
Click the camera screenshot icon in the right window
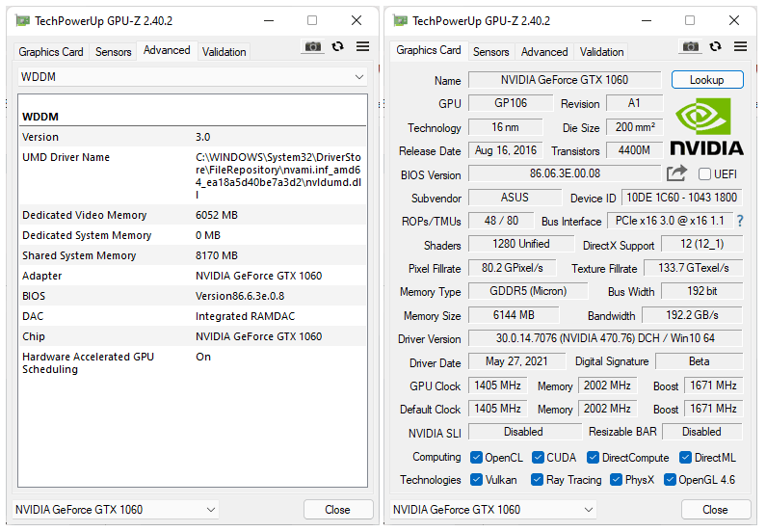tap(691, 46)
